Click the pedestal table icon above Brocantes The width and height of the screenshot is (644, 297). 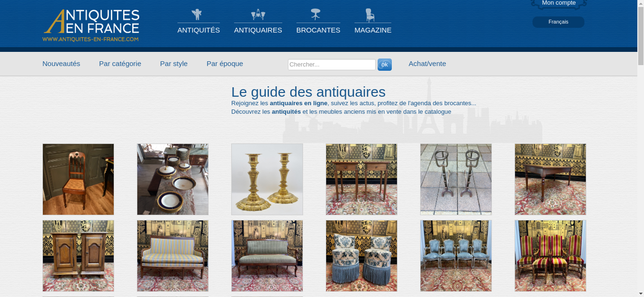pyautogui.click(x=316, y=14)
